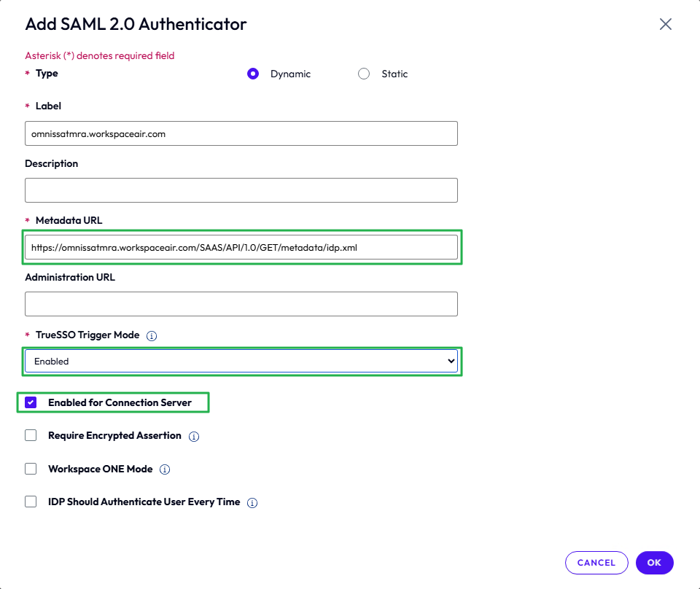Click info icon for IDP Should Authenticate User

point(252,503)
